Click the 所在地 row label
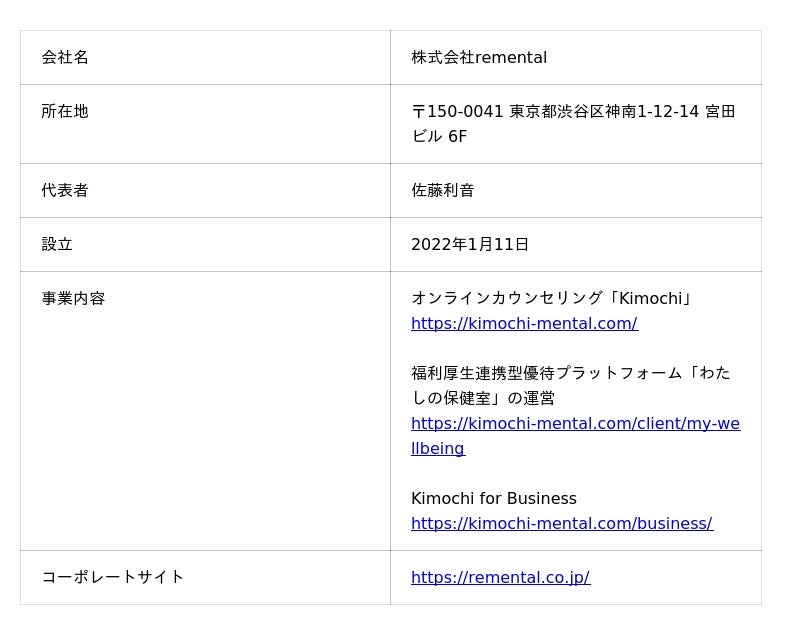800x635 pixels. [x=65, y=112]
